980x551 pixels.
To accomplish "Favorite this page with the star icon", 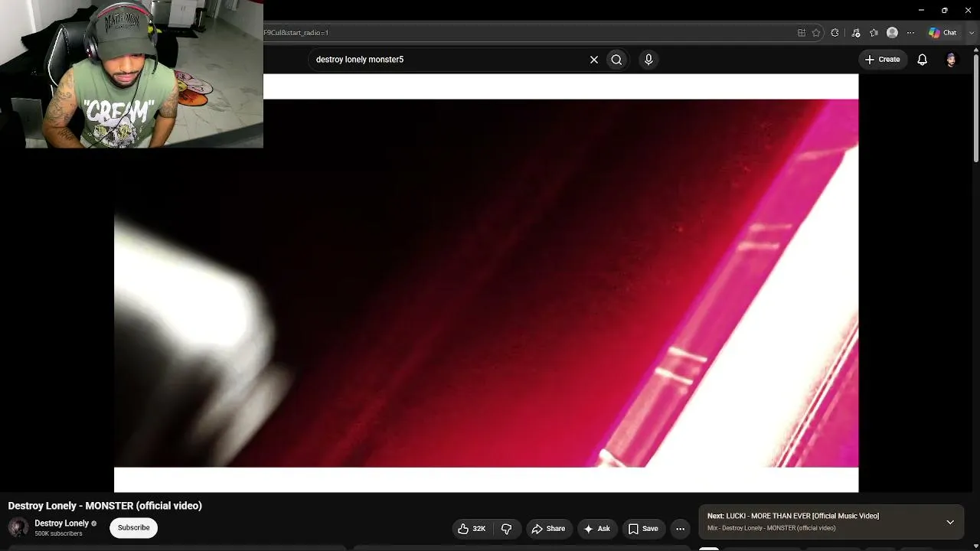I will click(816, 33).
